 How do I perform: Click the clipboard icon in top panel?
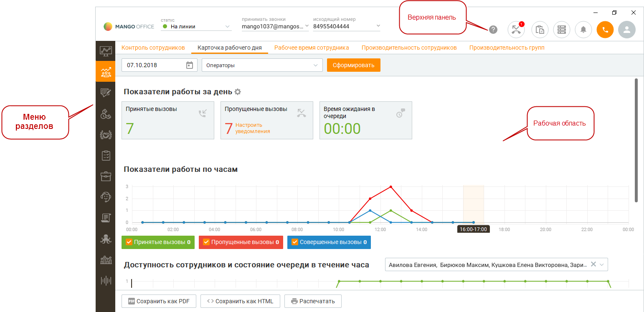point(540,30)
